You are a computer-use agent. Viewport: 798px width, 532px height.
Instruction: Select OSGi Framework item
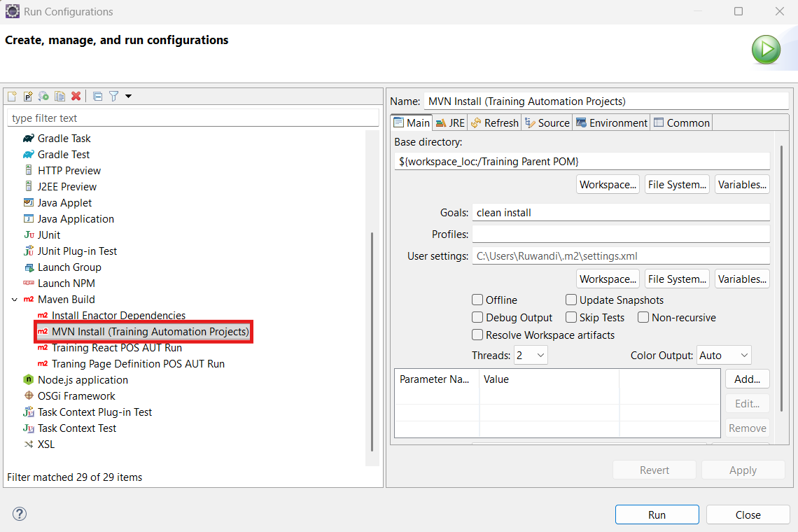[x=76, y=397]
